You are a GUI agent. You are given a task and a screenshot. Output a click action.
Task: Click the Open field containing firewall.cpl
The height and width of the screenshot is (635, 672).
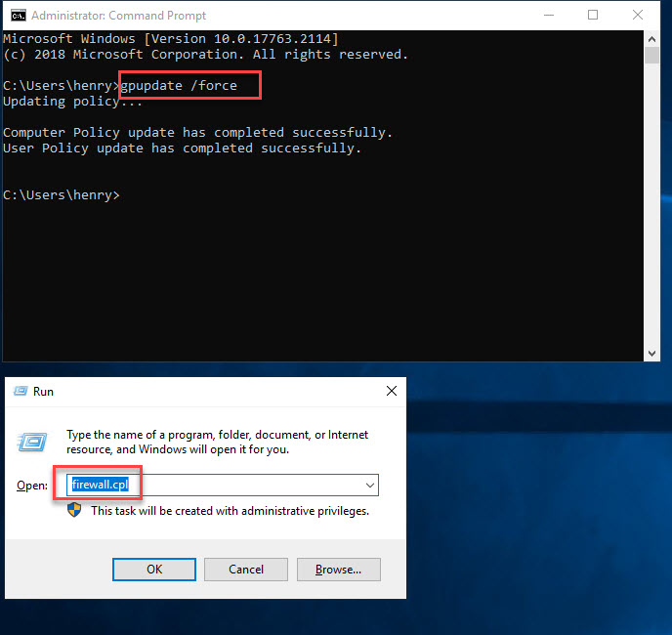[223, 485]
